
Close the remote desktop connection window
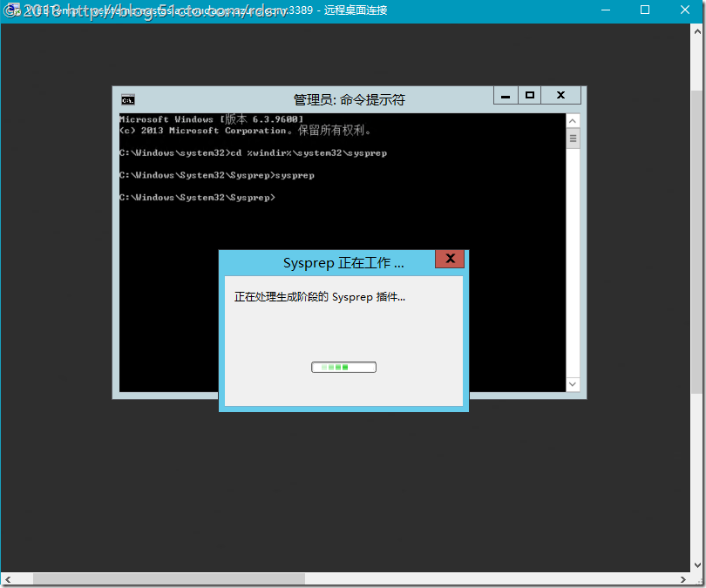(685, 10)
